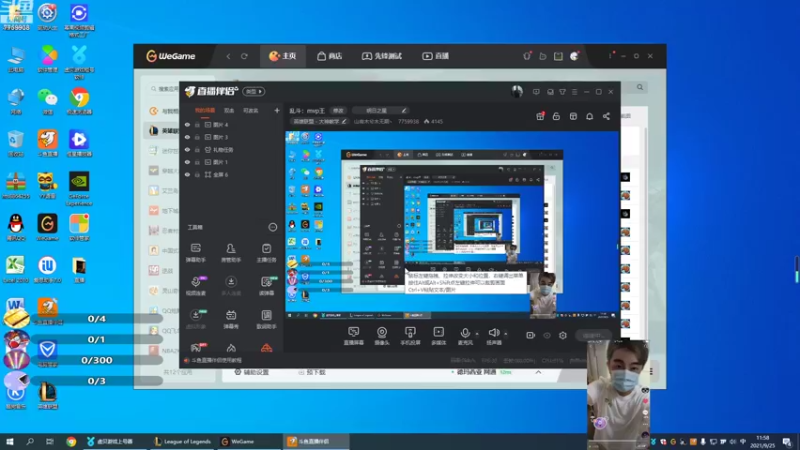This screenshot has height=450, width=800.
Task: Hide the 图片 1 source layer
Action: coord(187,162)
